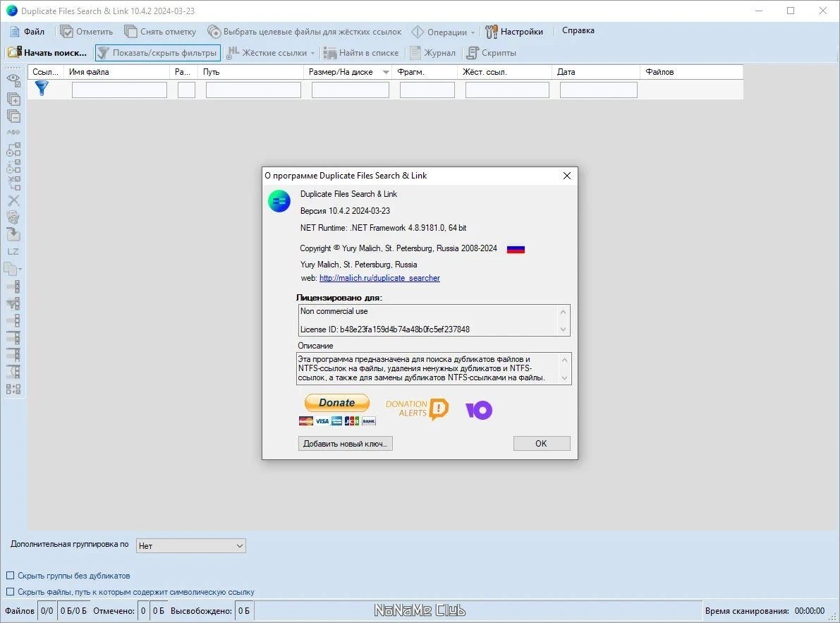Click the recycle bin icon in sidebar

tap(13, 217)
